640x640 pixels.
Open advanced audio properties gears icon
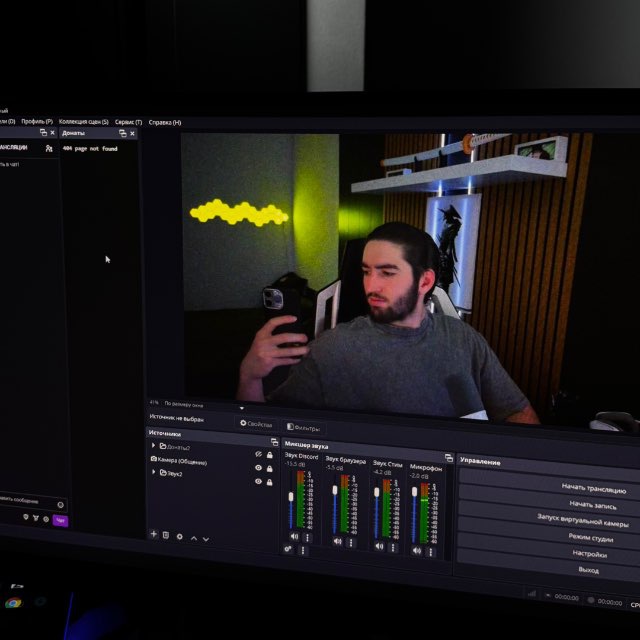click(288, 549)
